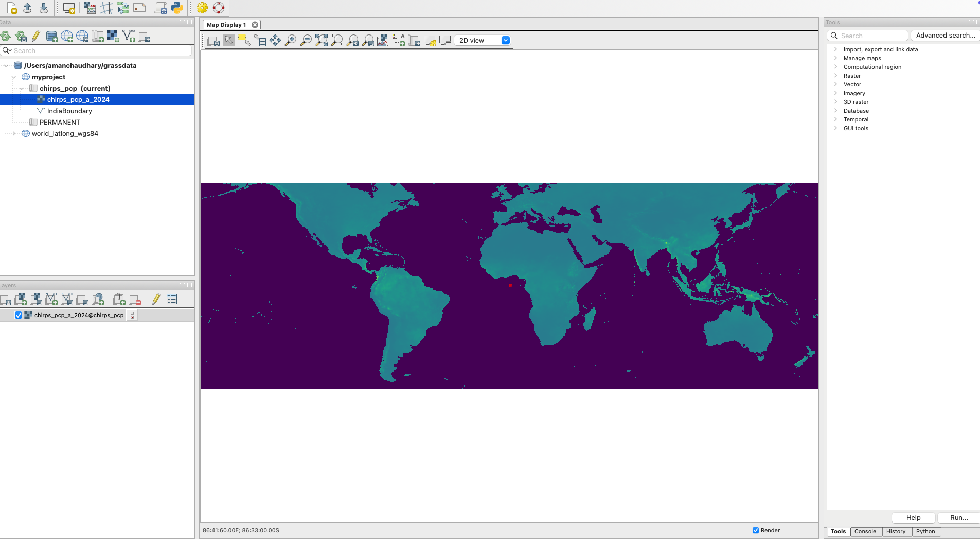The image size is (980, 539).
Task: Open the Graphical Modeler icon
Action: click(123, 8)
